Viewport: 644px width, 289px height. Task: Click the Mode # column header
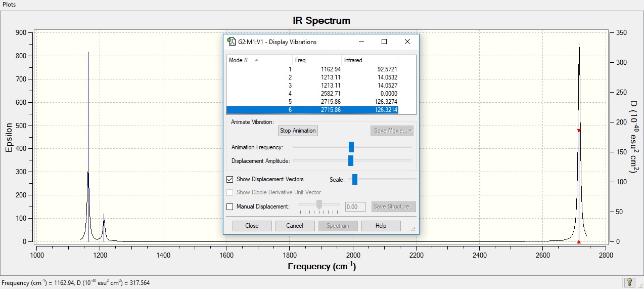click(259, 60)
